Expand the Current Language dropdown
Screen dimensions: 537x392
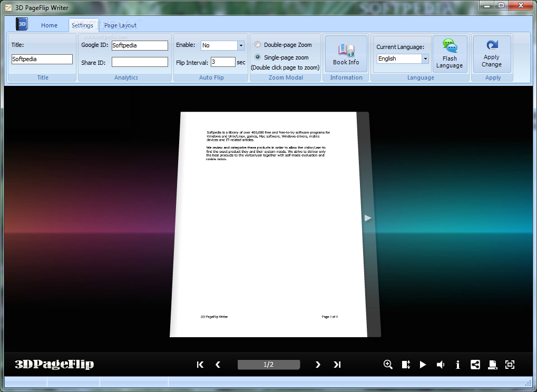tap(425, 58)
